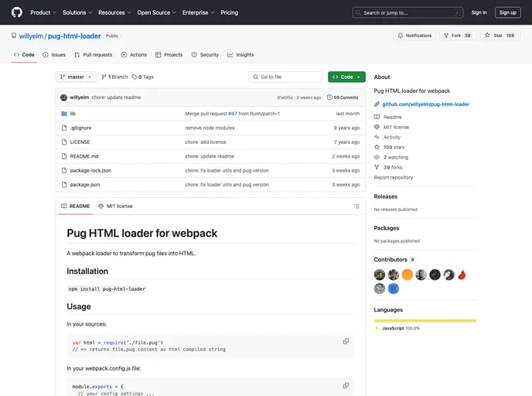This screenshot has width=532, height=396.
Task: Switch to the Insights tab
Action: point(240,55)
